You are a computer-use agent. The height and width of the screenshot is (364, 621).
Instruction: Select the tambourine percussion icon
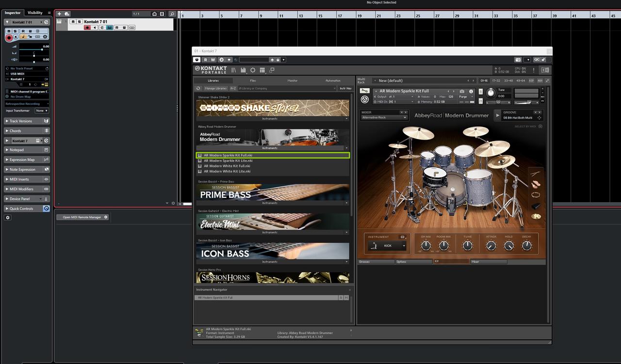pyautogui.click(x=536, y=195)
